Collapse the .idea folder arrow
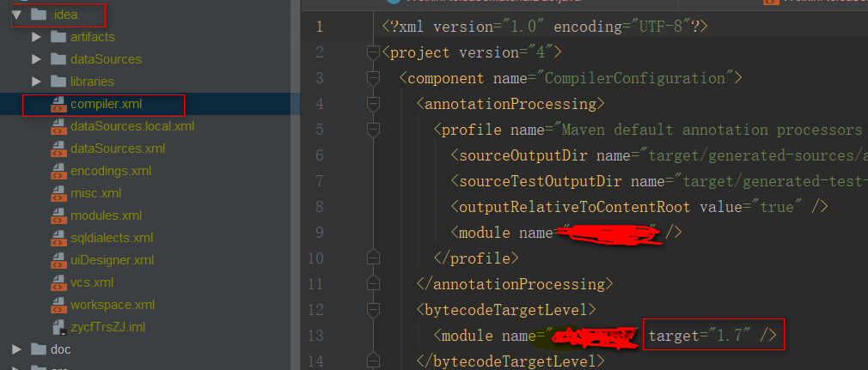 16,15
